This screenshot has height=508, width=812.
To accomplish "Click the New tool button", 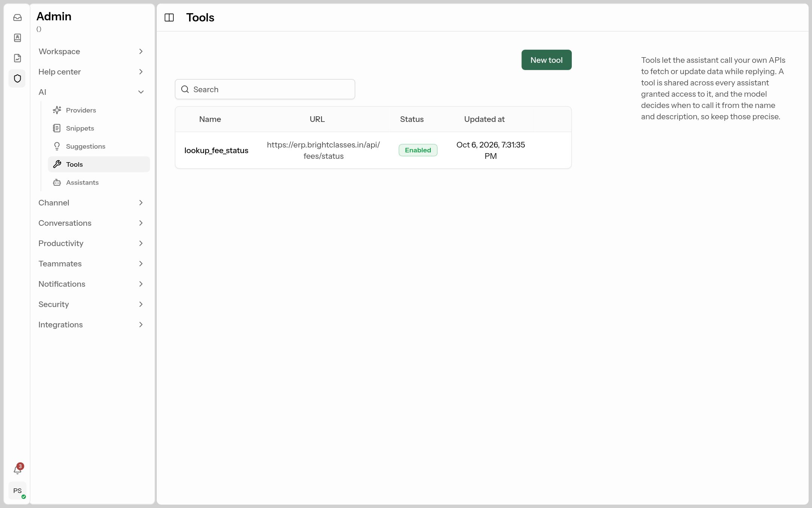I will (546, 60).
